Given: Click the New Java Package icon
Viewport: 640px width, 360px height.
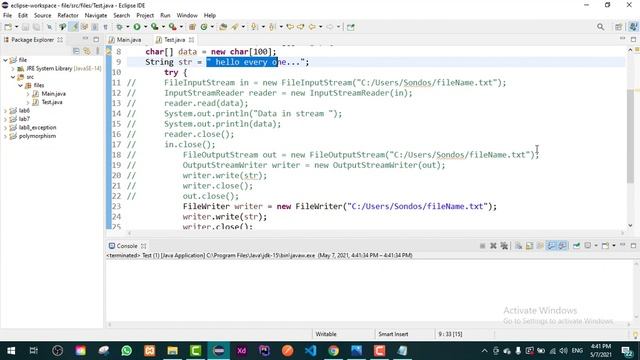Looking at the screenshot, I should (x=192, y=27).
